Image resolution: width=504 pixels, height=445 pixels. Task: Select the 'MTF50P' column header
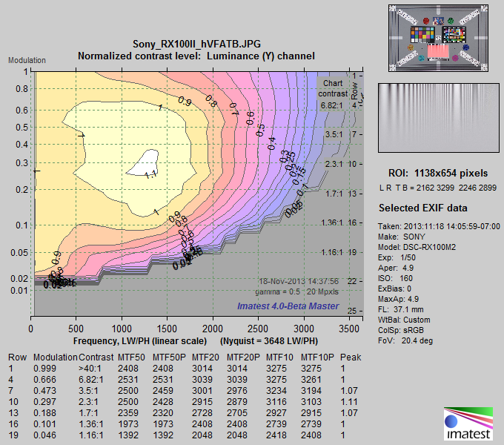169,357
